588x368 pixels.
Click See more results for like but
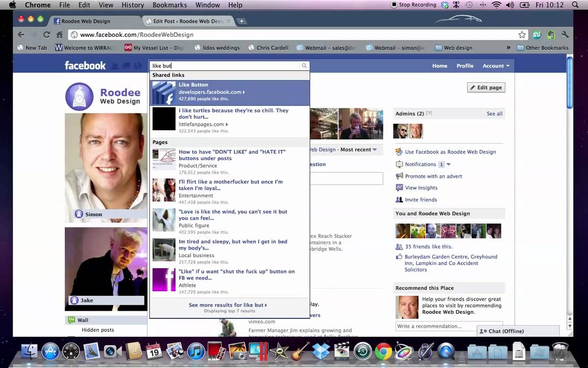click(x=228, y=305)
